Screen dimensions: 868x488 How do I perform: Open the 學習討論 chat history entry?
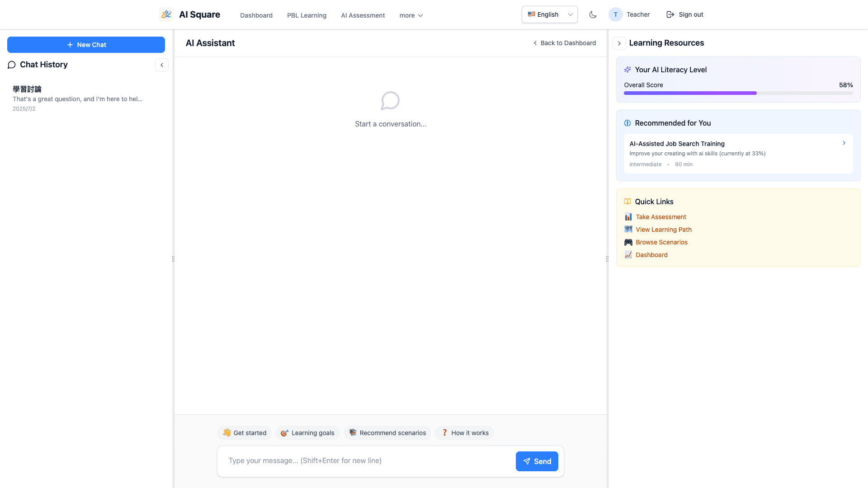tap(78, 99)
